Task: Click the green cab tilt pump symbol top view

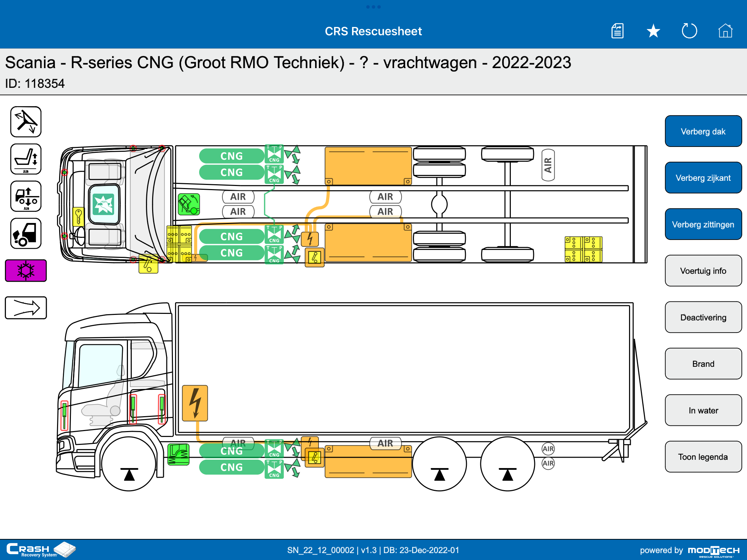Action: tap(189, 204)
